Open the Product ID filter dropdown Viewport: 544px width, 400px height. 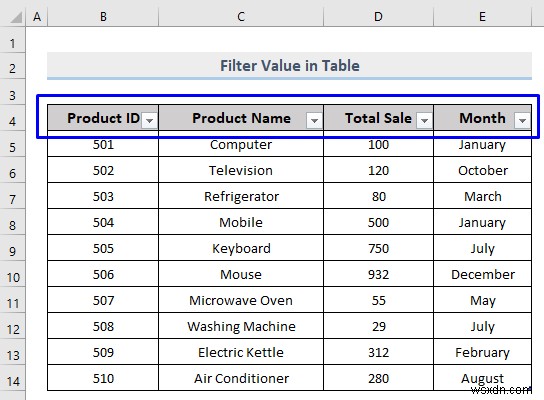click(150, 120)
